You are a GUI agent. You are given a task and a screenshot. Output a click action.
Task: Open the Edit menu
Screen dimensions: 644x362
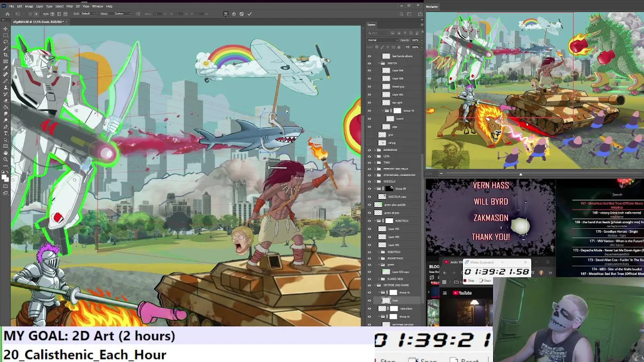[x=19, y=6]
